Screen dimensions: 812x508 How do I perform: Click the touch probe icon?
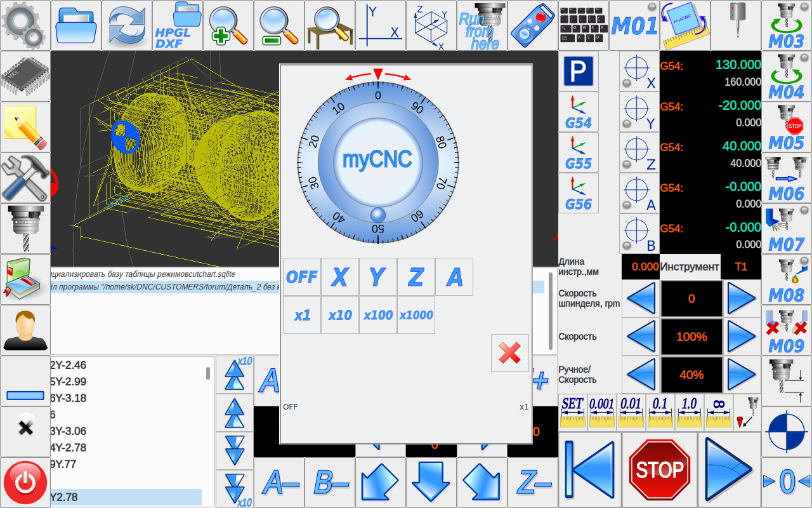pos(736,25)
